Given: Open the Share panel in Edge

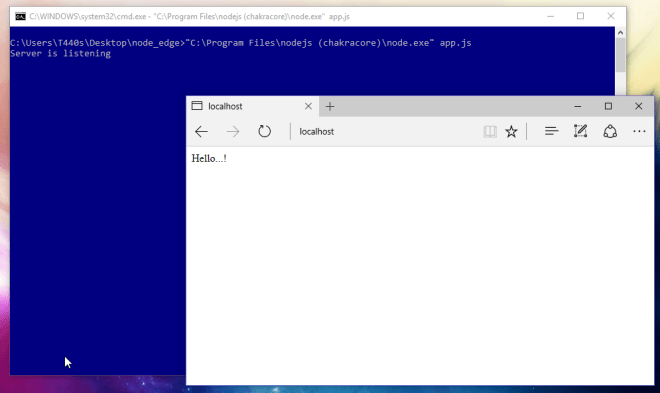Looking at the screenshot, I should [x=610, y=132].
